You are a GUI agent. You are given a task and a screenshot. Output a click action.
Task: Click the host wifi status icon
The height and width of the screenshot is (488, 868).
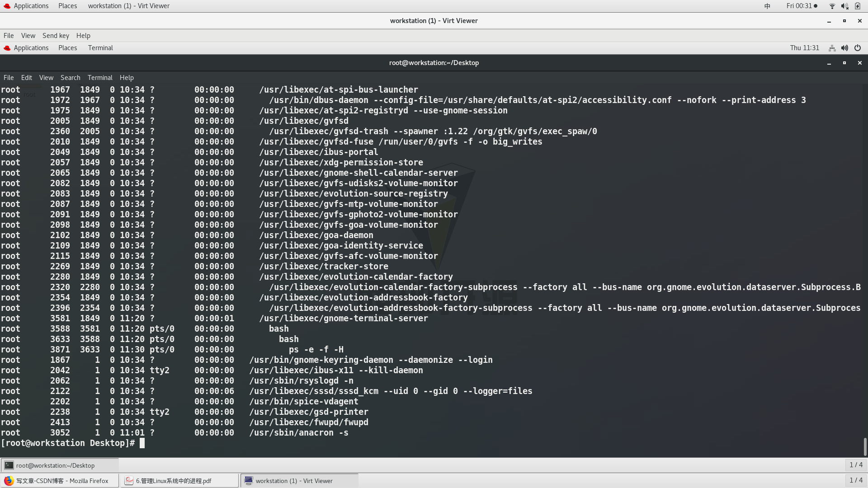pos(832,6)
